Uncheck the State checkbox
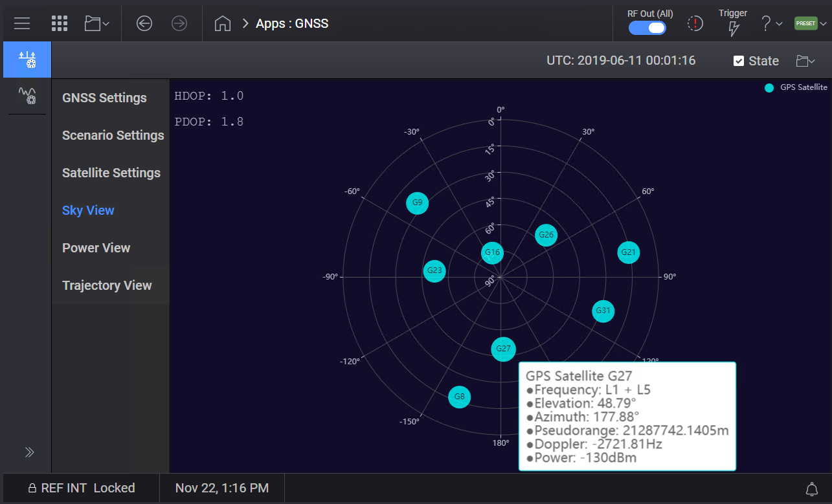 [739, 61]
